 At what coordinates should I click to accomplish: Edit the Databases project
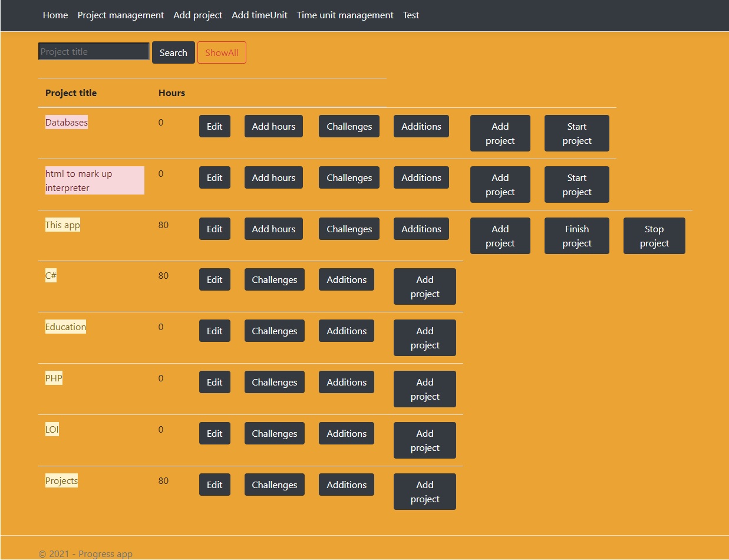point(215,126)
